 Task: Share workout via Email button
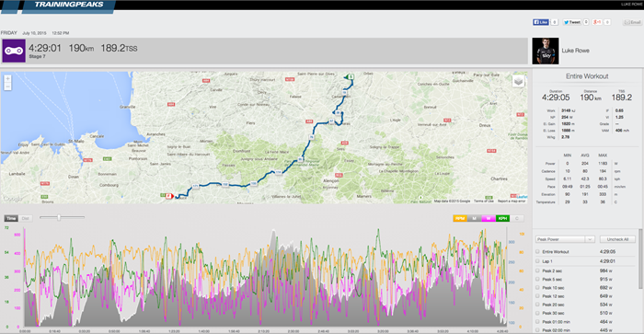pyautogui.click(x=633, y=22)
